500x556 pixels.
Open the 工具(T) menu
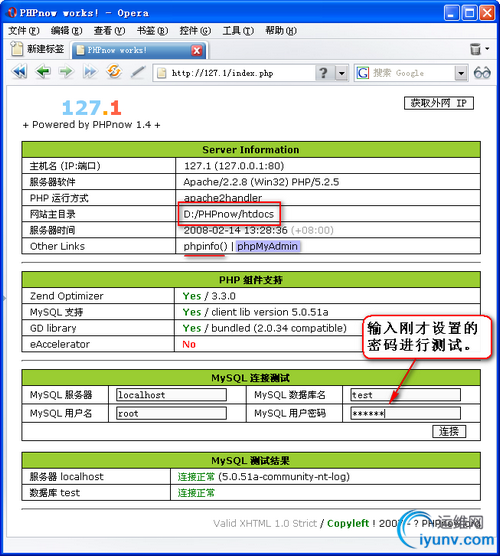tap(238, 31)
